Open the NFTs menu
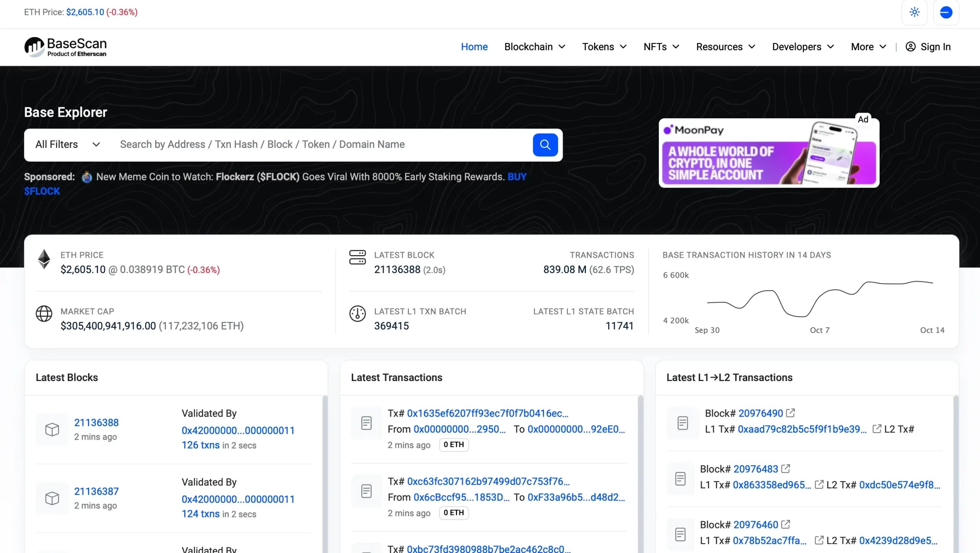This screenshot has width=980, height=553. [661, 47]
